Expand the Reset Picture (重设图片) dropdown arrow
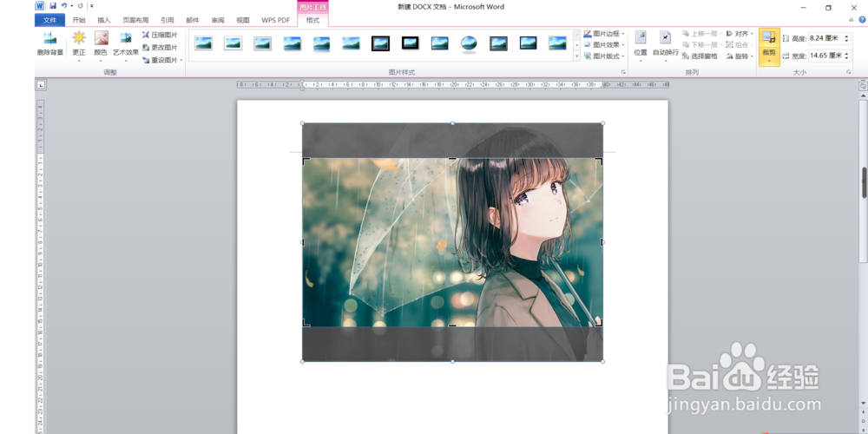This screenshot has height=434, width=868. (181, 60)
